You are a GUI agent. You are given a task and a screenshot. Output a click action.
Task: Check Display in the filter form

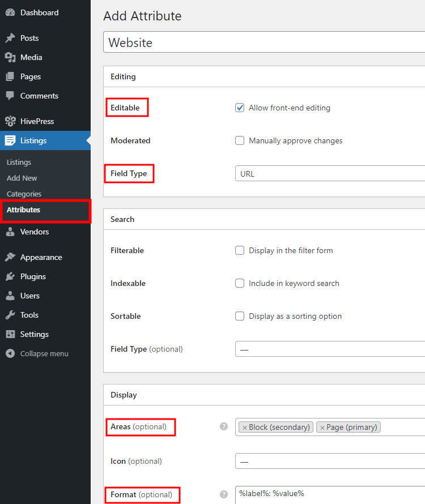click(240, 250)
